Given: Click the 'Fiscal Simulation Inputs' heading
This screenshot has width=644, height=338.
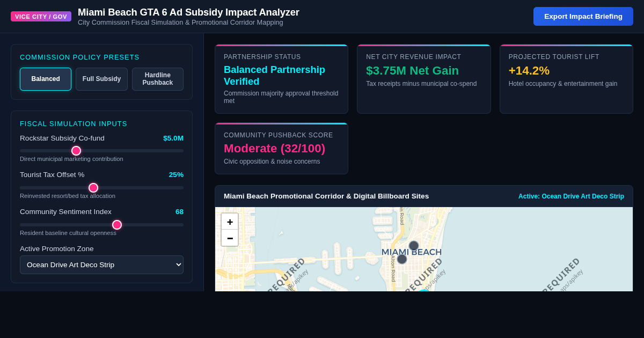Looking at the screenshot, I should click(x=74, y=123).
